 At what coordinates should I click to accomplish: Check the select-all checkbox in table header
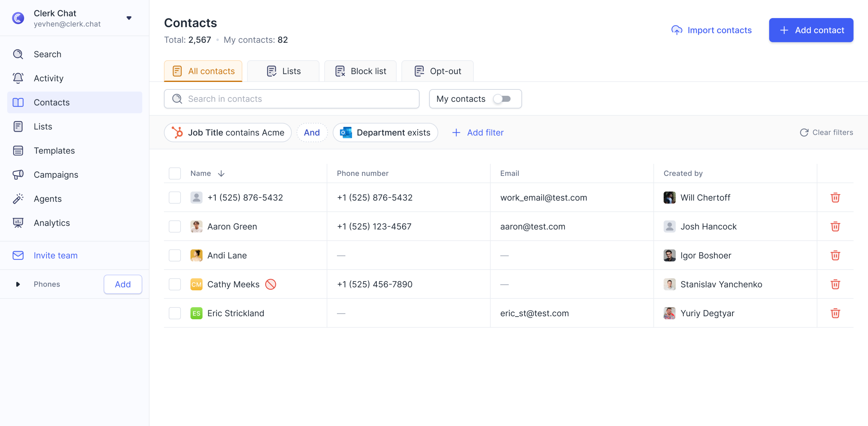point(174,173)
